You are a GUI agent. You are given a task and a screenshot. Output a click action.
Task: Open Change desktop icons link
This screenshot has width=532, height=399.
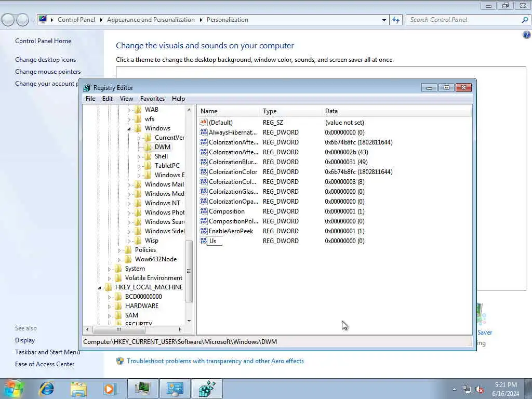click(46, 60)
